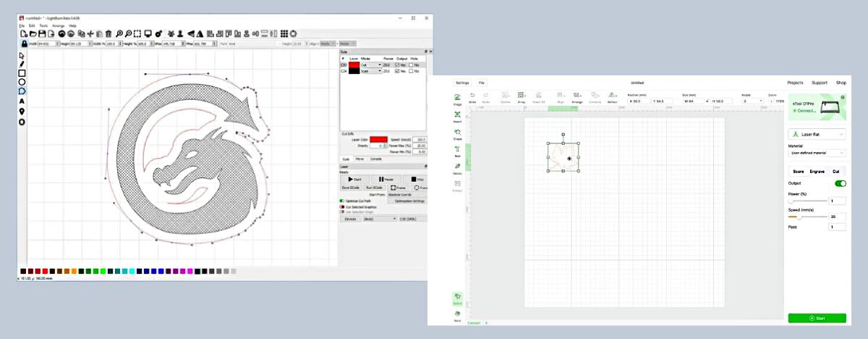Viewport: 868px width, 339px height.
Task: Click the Undo icon in the xTool toolbar
Action: coord(472,96)
